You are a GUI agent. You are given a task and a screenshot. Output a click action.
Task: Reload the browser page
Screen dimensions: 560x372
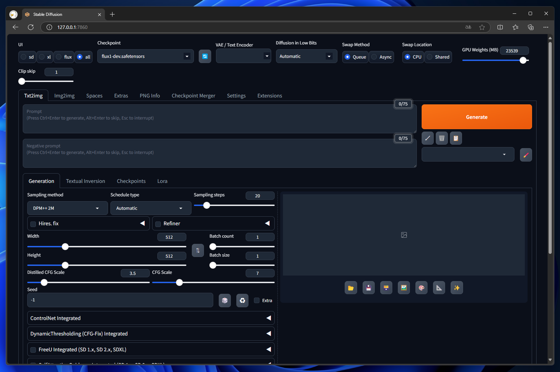point(31,27)
